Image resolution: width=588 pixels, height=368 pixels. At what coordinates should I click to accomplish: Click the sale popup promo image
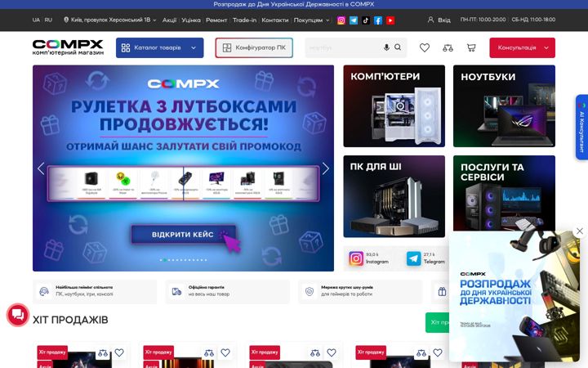click(x=514, y=297)
